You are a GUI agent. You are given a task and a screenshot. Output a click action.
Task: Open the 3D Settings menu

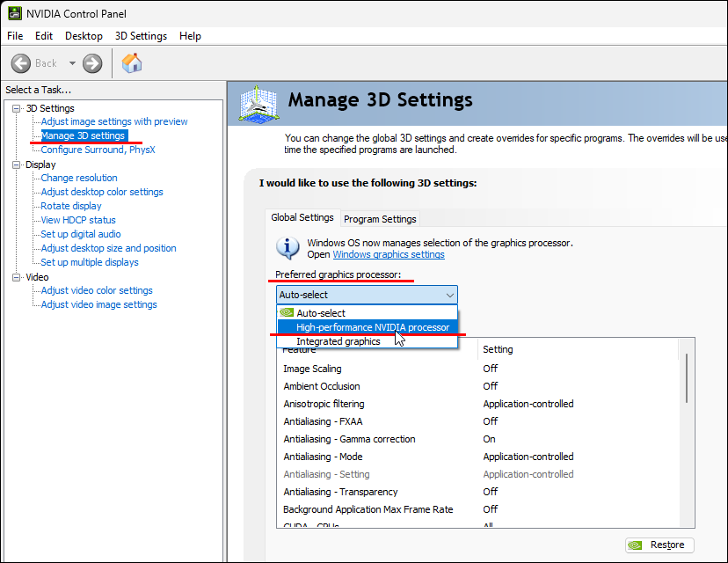coord(141,36)
